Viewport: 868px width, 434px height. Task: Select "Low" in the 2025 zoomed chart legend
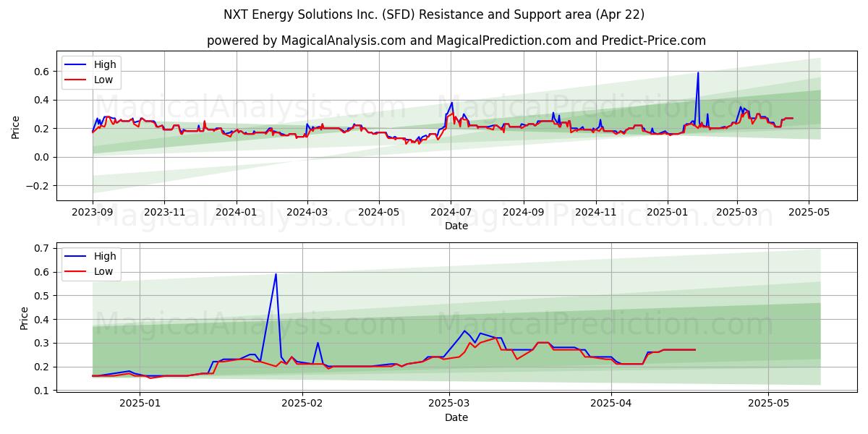(103, 271)
